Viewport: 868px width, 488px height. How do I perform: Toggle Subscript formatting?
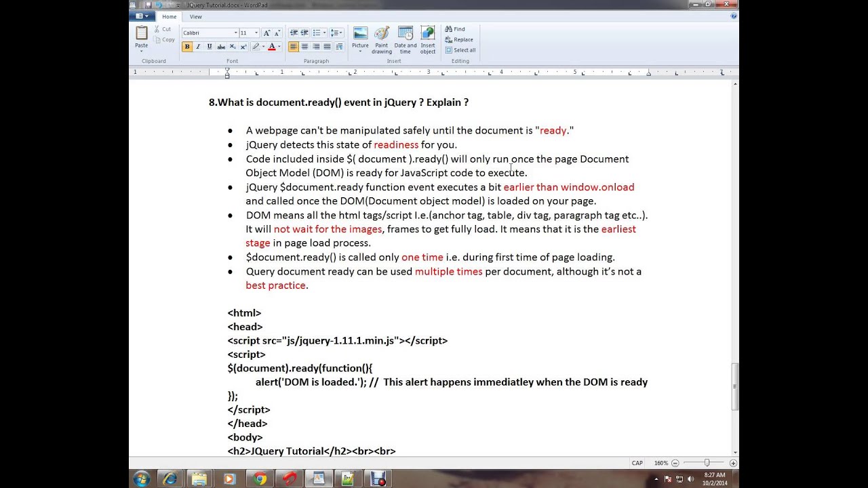point(232,47)
